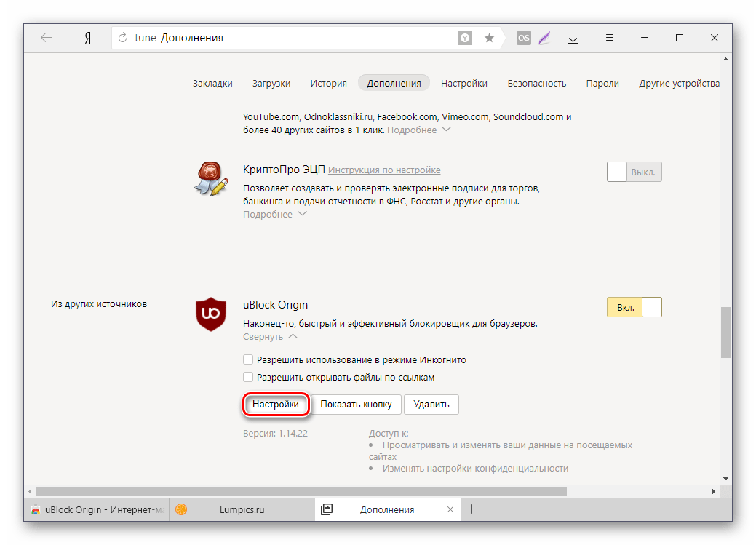This screenshot has height=545, width=756.
Task: Switch to the Настройки top tab
Action: point(463,83)
